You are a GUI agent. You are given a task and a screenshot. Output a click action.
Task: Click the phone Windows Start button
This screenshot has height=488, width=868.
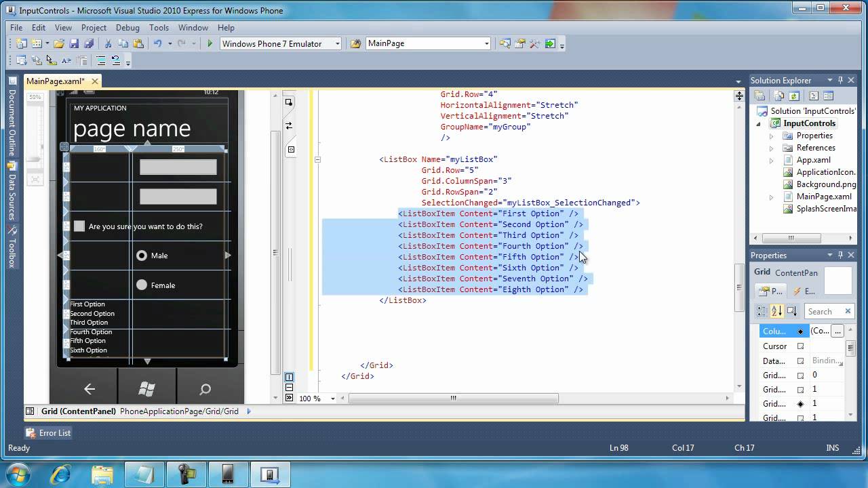coord(146,388)
